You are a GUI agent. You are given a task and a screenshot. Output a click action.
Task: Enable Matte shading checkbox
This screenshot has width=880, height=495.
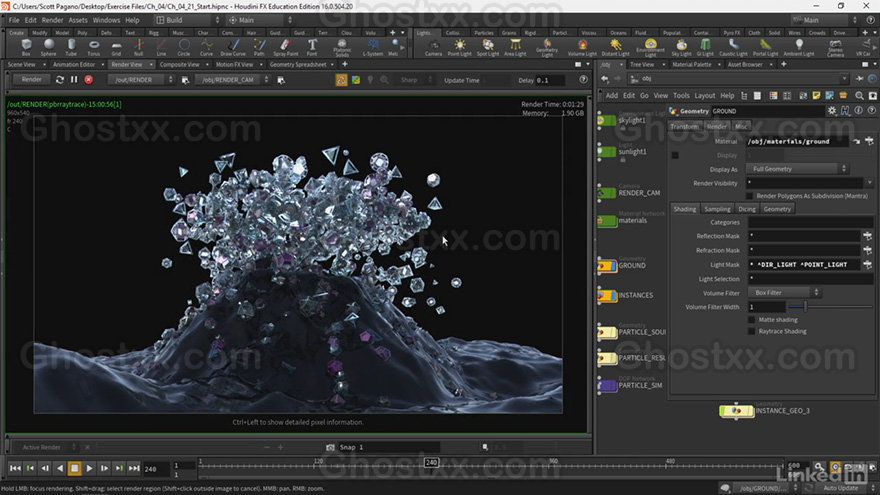click(x=751, y=320)
